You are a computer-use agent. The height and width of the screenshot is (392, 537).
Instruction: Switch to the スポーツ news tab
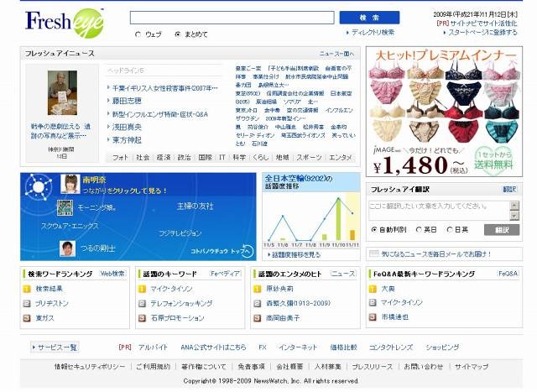(x=309, y=157)
